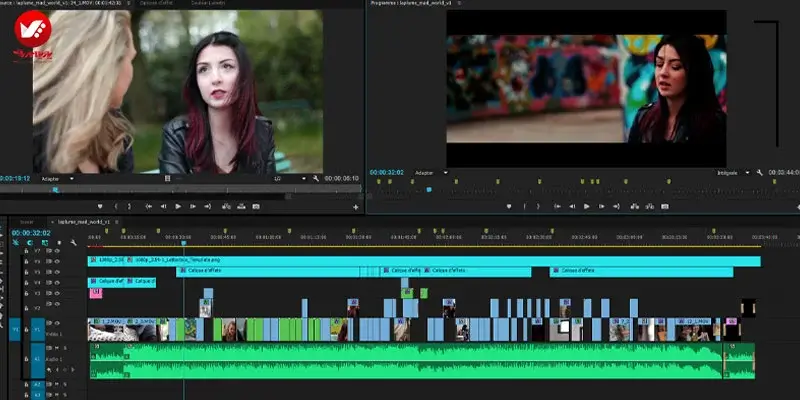Click the Source monitor timecode 00:00:19:12
Image resolution: width=800 pixels, height=400 pixels.
(15, 179)
